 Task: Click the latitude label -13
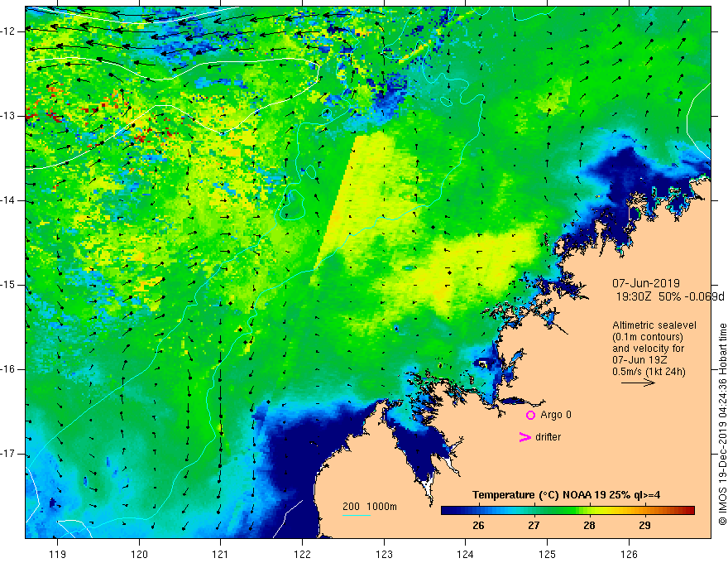tap(9, 116)
